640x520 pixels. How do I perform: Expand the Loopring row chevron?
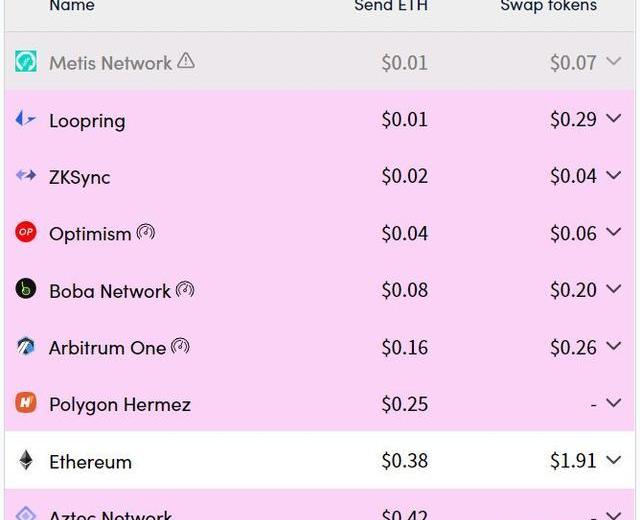614,119
